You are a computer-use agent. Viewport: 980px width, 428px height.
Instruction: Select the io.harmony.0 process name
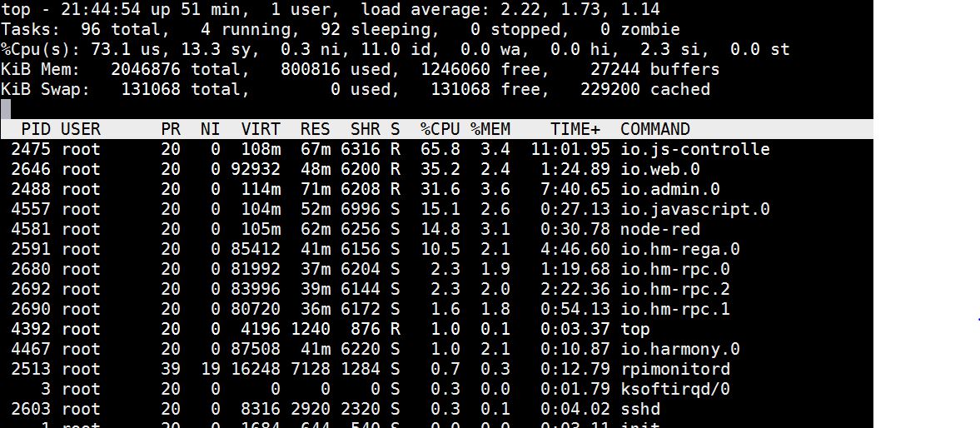click(680, 349)
